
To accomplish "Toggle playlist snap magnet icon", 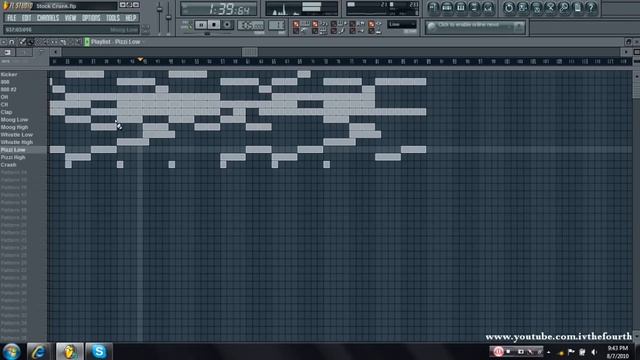I will click(12, 42).
